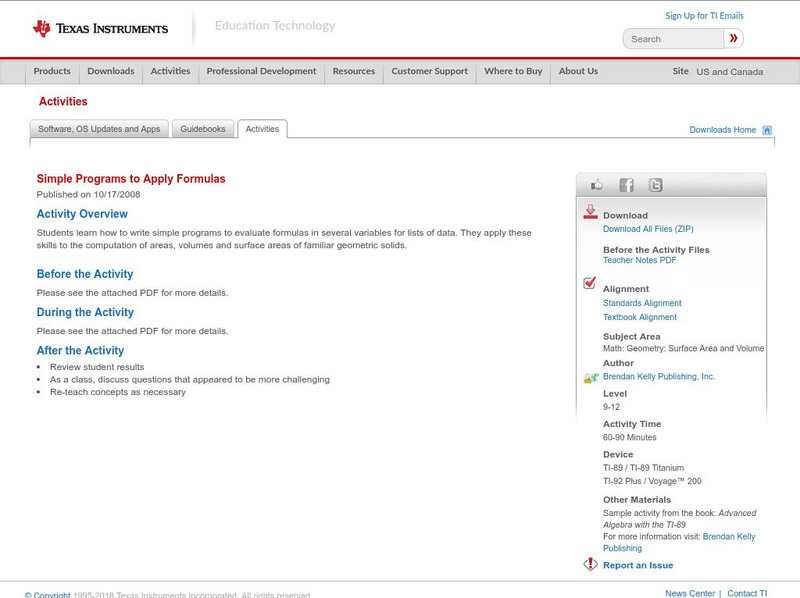Share the activity via the Twitter icon
Image resolution: width=800 pixels, height=598 pixels.
tap(655, 185)
